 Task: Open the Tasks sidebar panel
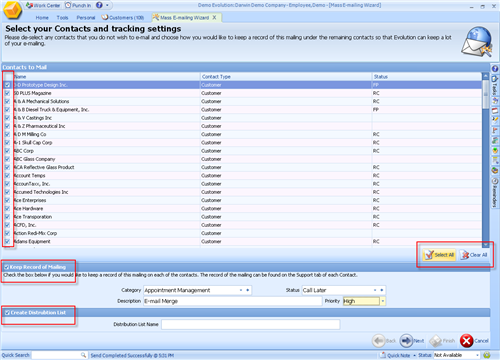click(x=495, y=86)
